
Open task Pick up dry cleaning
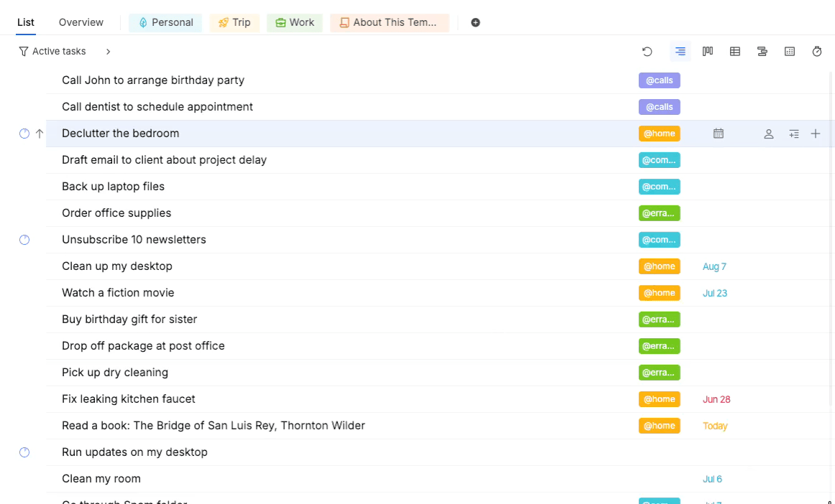pyautogui.click(x=114, y=373)
